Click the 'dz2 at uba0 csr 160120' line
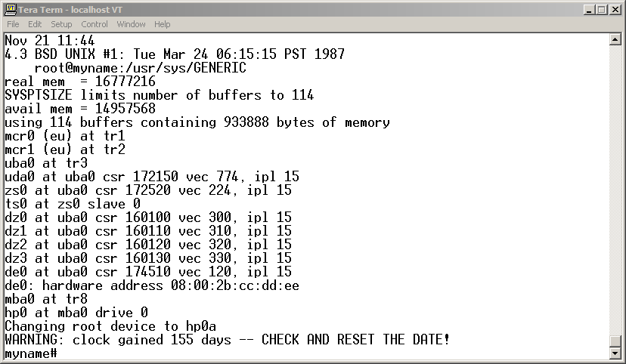The width and height of the screenshot is (626, 364). (148, 245)
